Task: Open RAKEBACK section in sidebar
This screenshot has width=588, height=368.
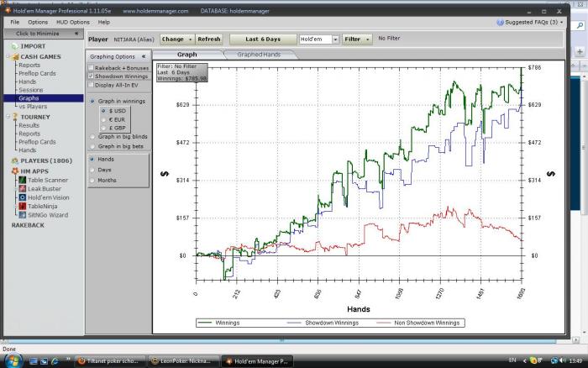Action: point(28,225)
